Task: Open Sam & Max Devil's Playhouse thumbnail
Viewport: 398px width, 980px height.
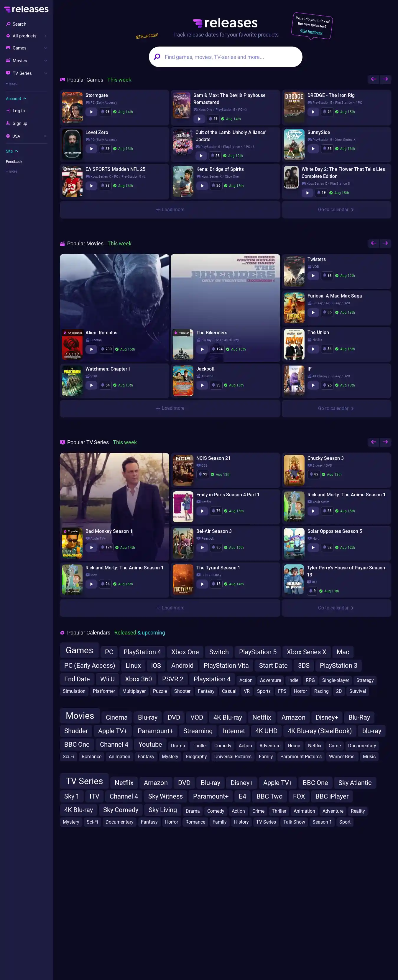Action: point(182,105)
